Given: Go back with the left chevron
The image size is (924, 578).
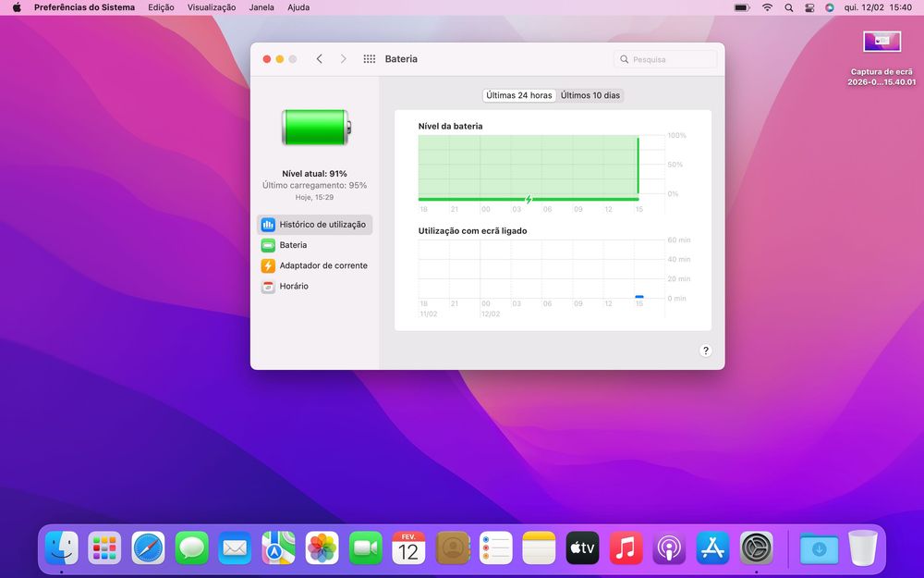Looking at the screenshot, I should [x=320, y=59].
